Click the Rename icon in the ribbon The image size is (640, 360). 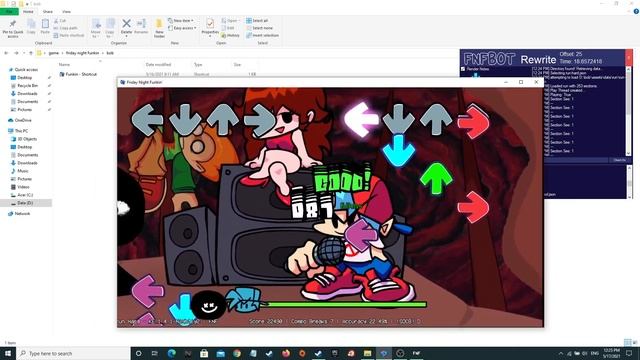pyautogui.click(x=141, y=26)
